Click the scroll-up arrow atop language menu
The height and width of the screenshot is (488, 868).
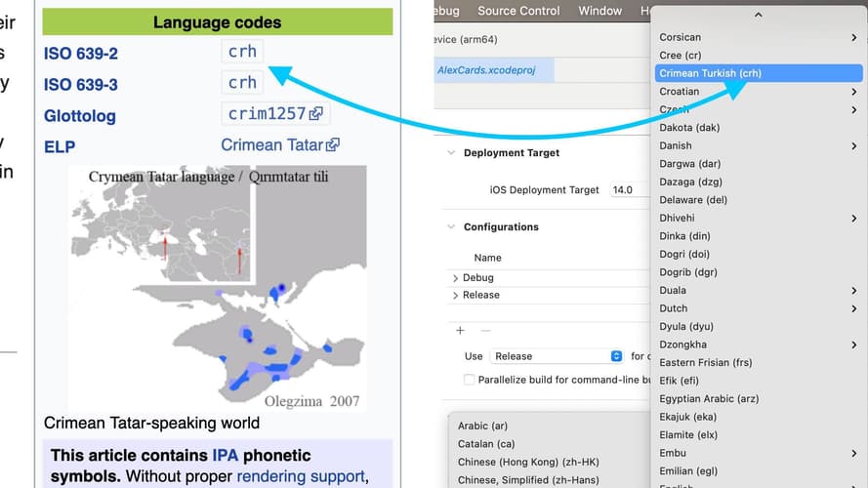point(759,15)
